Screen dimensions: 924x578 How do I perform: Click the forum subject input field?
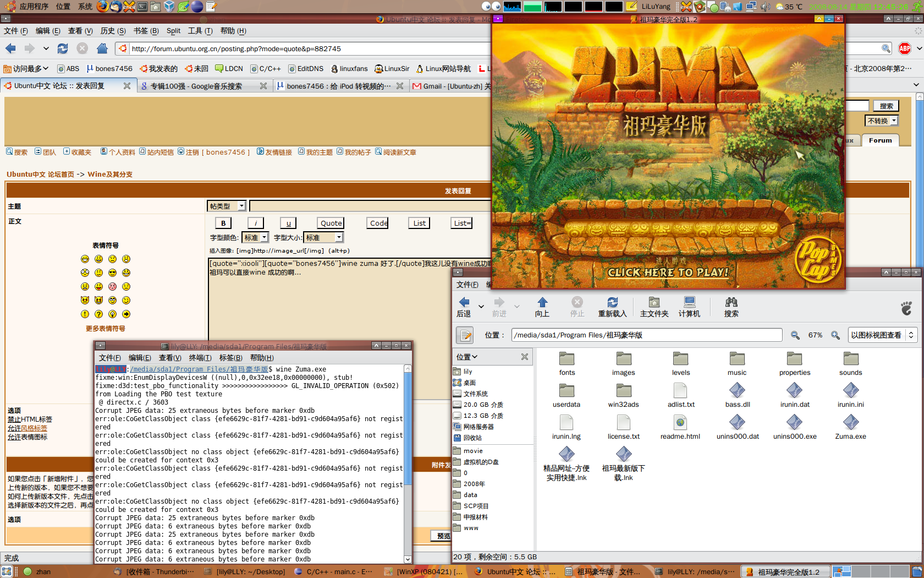pyautogui.click(x=370, y=206)
